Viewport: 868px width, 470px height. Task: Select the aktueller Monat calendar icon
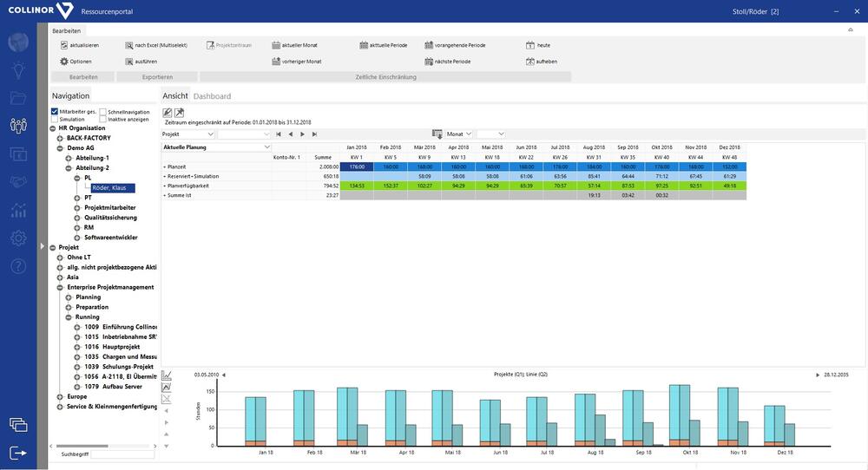(276, 45)
